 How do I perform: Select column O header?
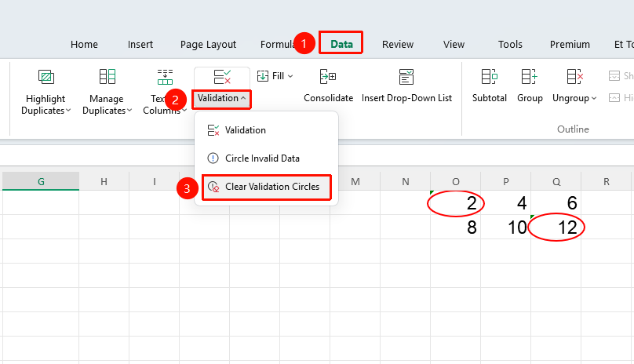click(x=456, y=181)
